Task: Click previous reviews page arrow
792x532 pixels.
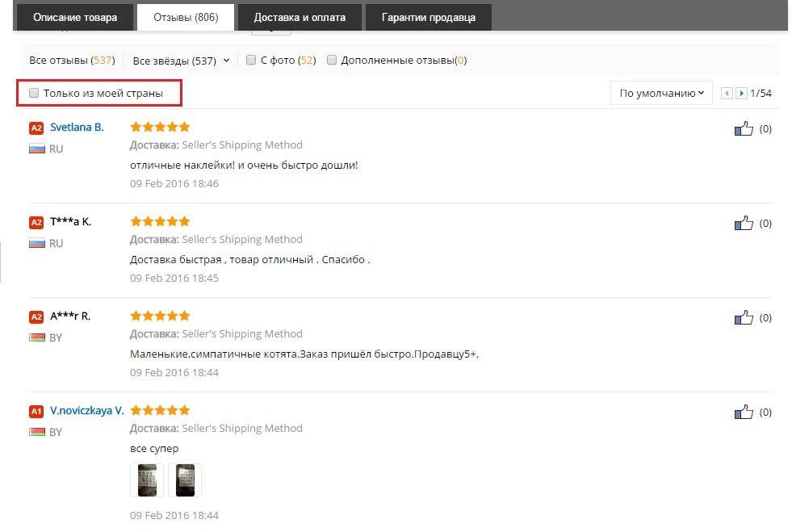Action: [727, 93]
